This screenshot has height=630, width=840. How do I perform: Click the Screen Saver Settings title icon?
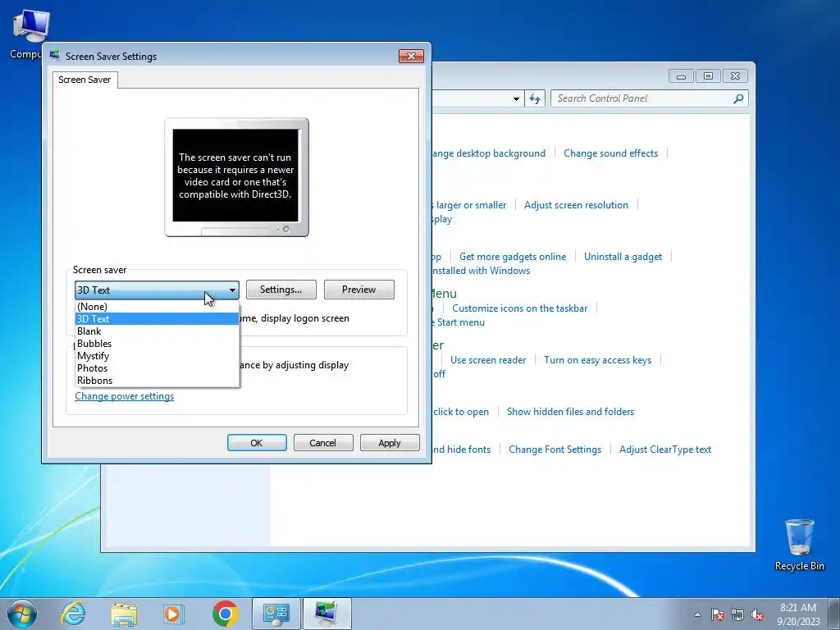click(x=55, y=56)
